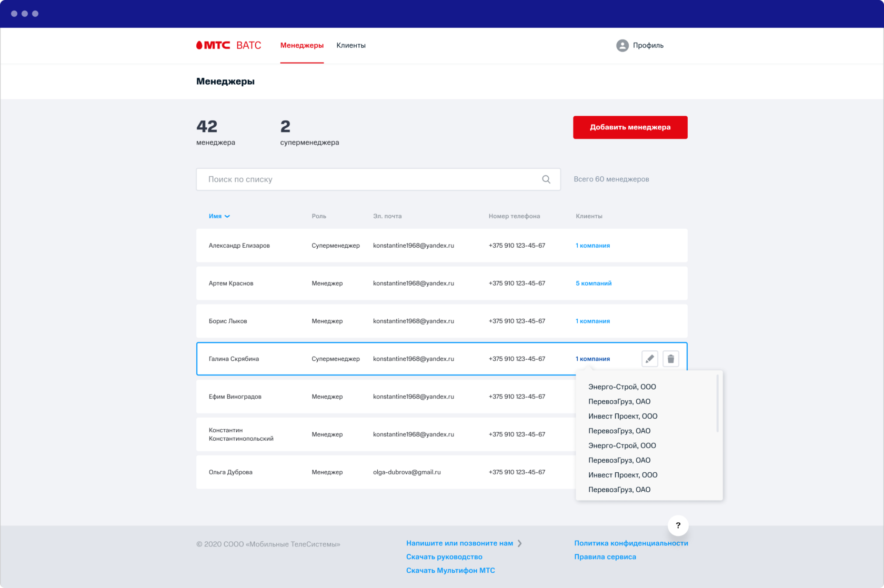Select first Инвест Проект, ООО in popup
The width and height of the screenshot is (884, 588).
[623, 416]
